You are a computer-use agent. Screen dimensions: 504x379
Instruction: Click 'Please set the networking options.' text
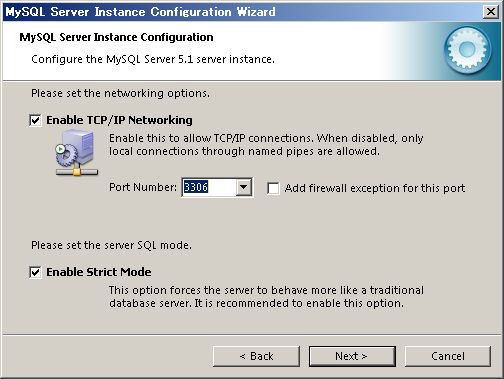120,93
